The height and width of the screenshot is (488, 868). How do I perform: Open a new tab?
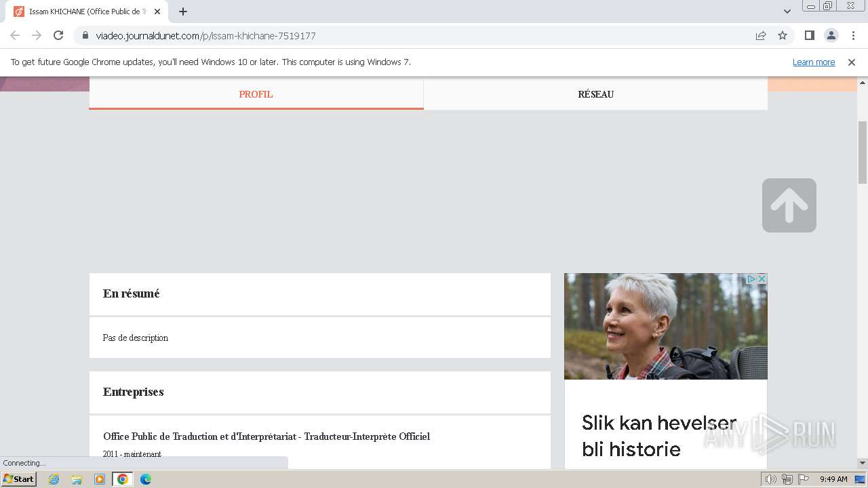[183, 12]
